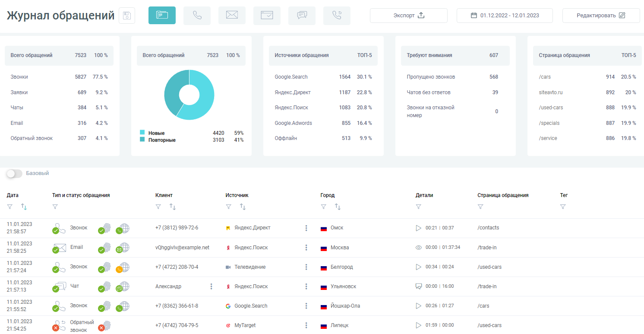The height and width of the screenshot is (334, 644).
Task: Open filter for Источник column
Action: pyautogui.click(x=228, y=207)
